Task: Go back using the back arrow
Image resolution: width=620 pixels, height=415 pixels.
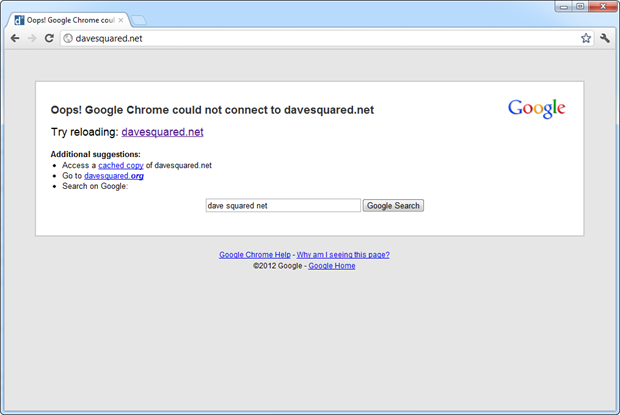Action: tap(15, 38)
